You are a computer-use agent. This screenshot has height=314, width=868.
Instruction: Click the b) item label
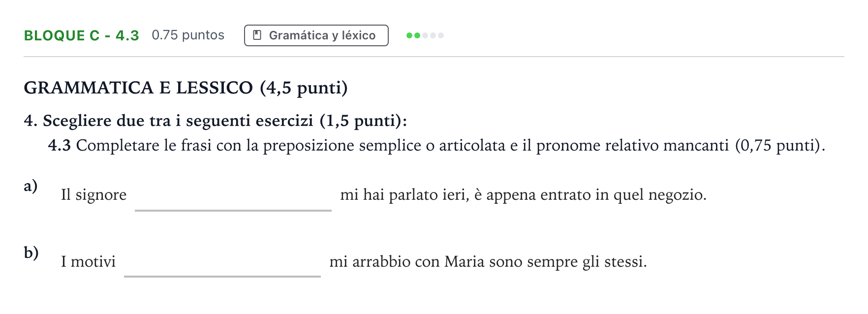31,252
